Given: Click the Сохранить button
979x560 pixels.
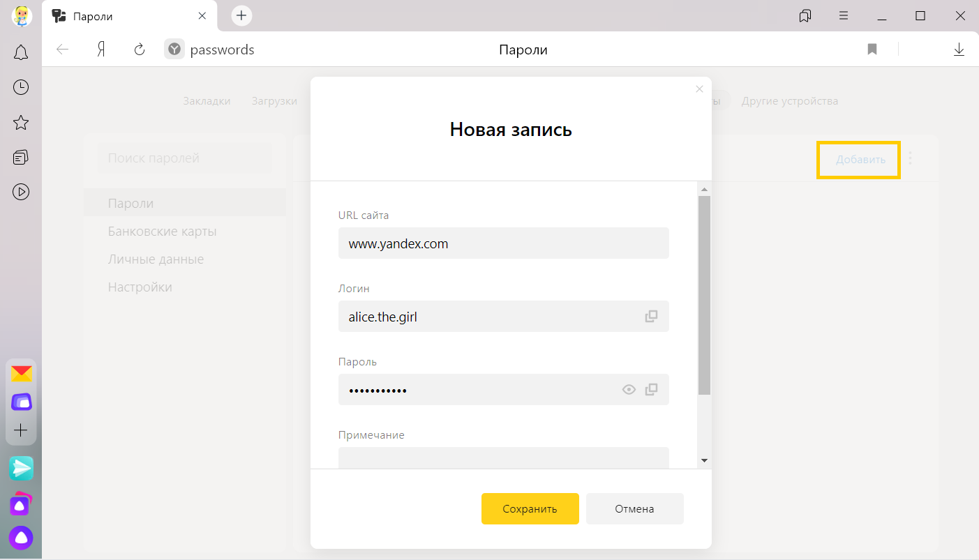Looking at the screenshot, I should click(530, 508).
